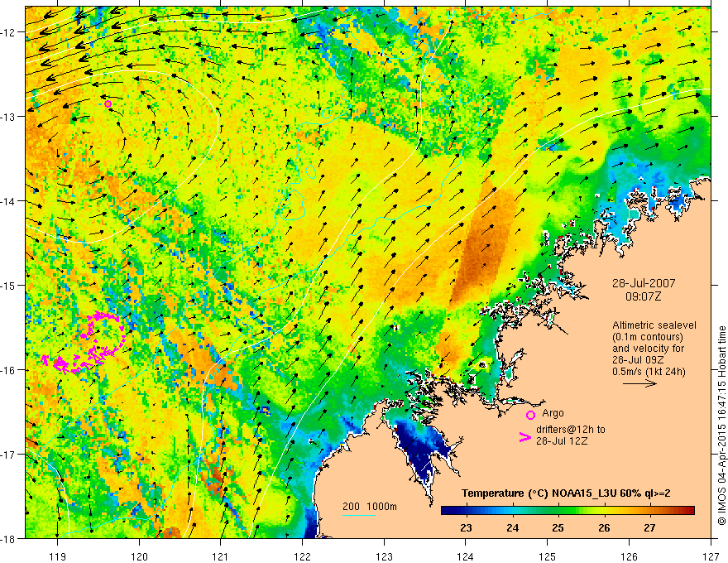Click latitude axis label -16
The height and width of the screenshot is (563, 728).
pos(9,370)
